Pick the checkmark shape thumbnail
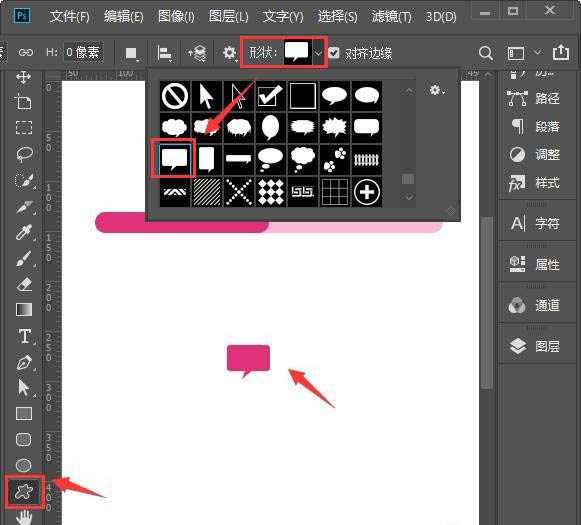 tap(270, 96)
